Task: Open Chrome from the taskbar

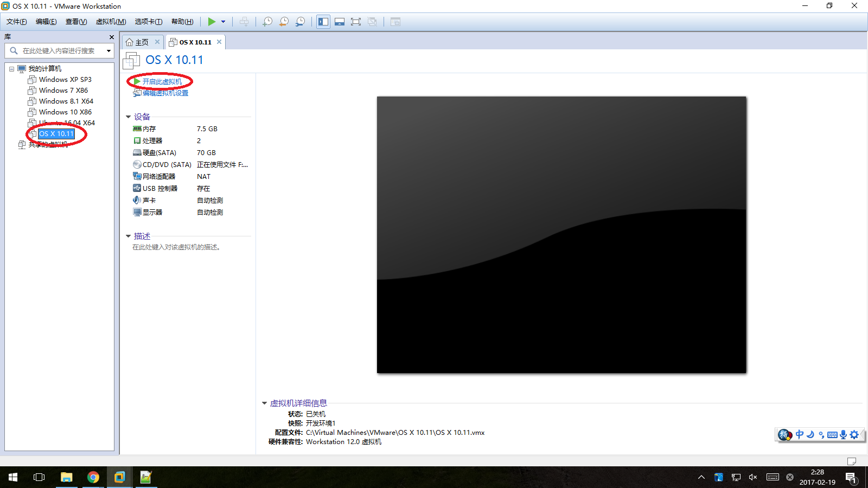Action: [x=93, y=477]
